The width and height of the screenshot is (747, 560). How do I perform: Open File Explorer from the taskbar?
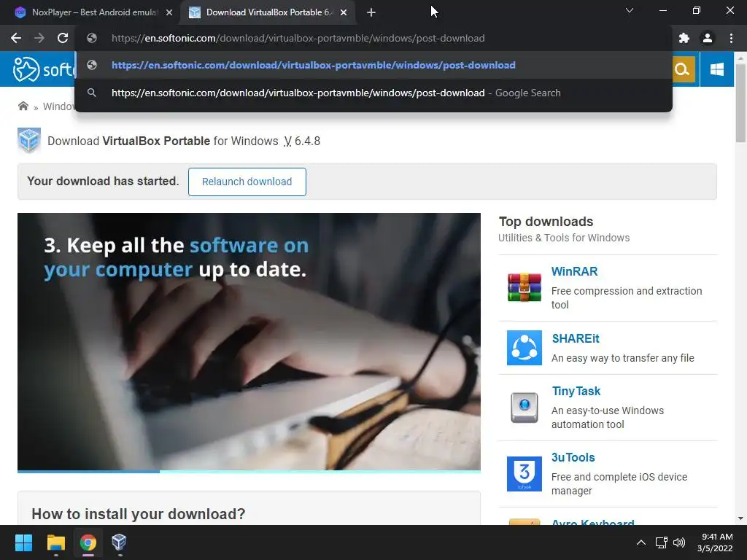click(55, 542)
